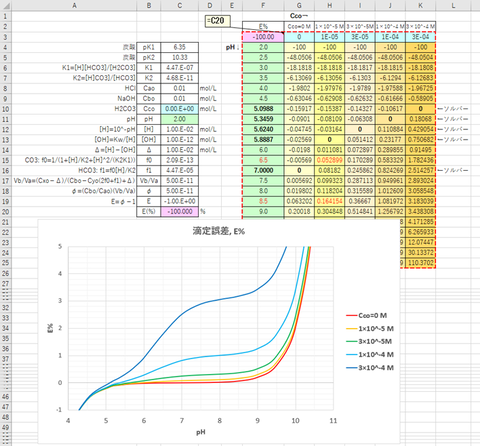Click the 1×10^-5 M legend entry
Screen dimensions: 480x446
[370, 329]
